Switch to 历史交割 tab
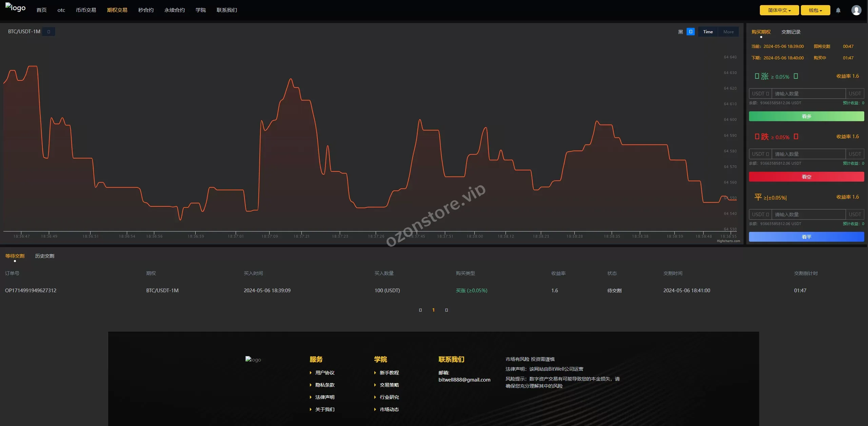The height and width of the screenshot is (426, 868). [44, 256]
